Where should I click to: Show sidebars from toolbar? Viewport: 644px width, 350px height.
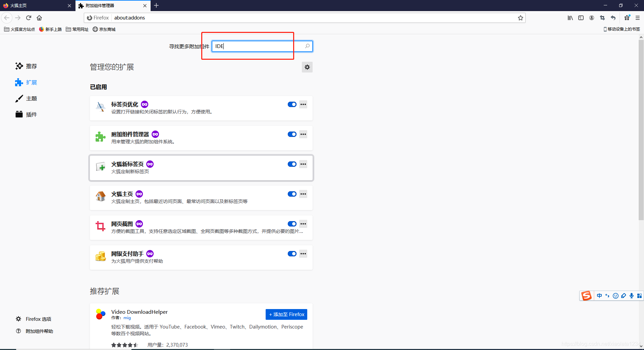tap(581, 18)
